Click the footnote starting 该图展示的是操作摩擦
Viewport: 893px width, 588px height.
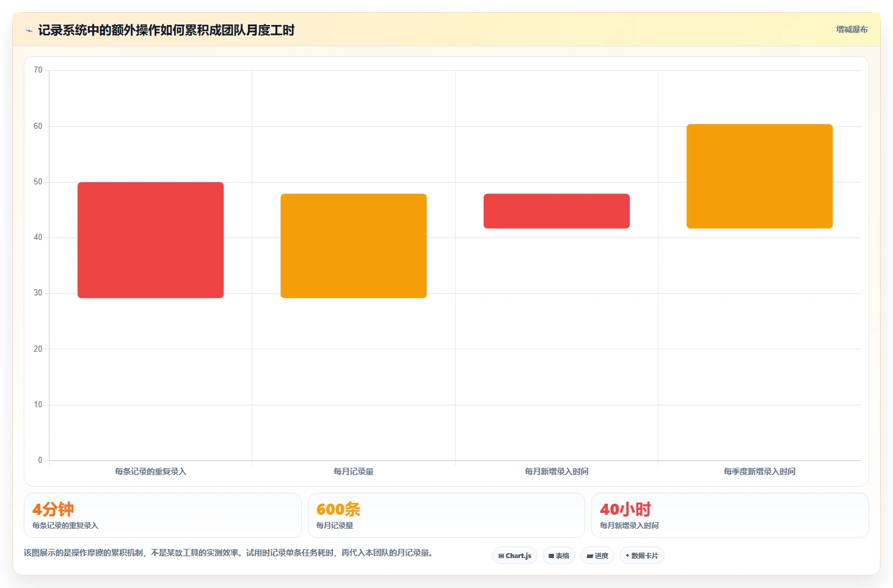click(x=228, y=553)
